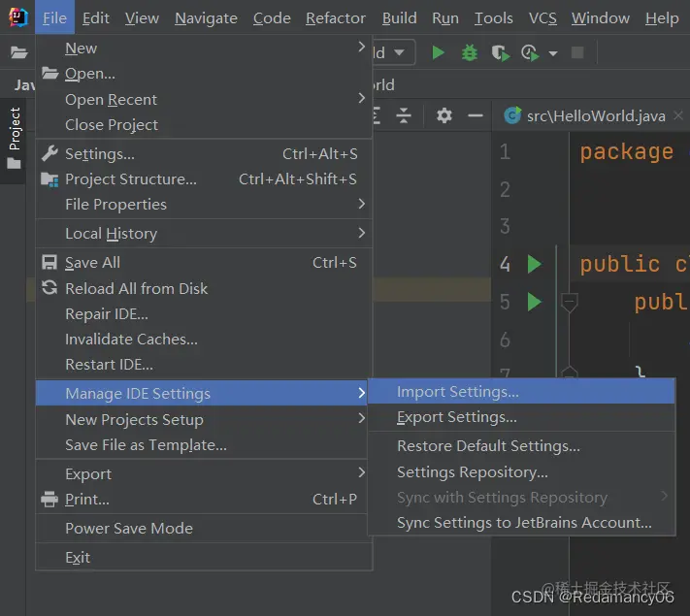Click run gutter arrow on line 4
The width and height of the screenshot is (690, 616).
coord(534,264)
